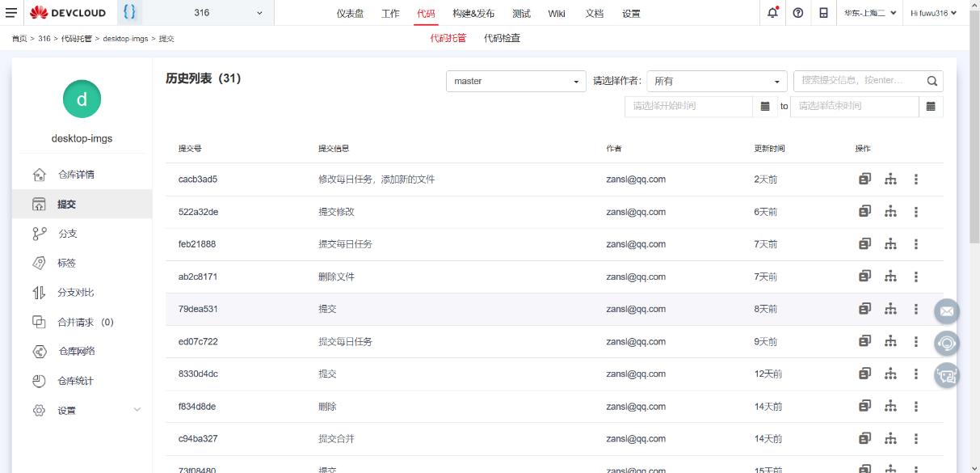Click the floating mail feedback icon
The width and height of the screenshot is (980, 473).
point(946,310)
